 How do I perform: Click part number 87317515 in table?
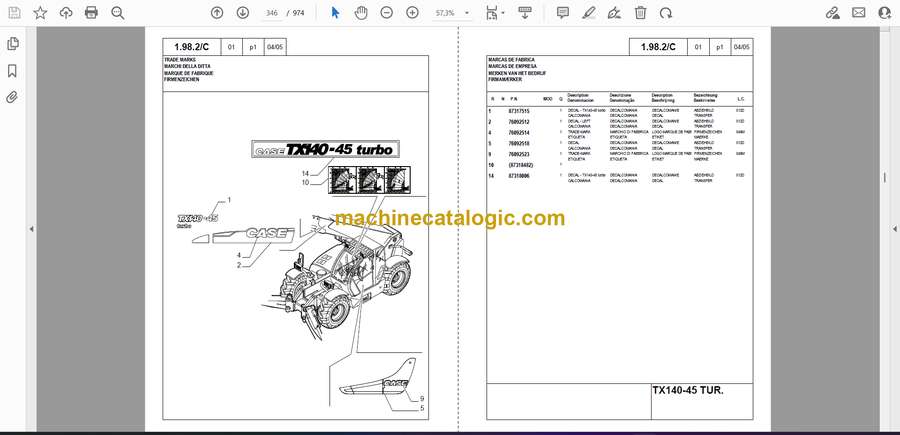coord(519,111)
